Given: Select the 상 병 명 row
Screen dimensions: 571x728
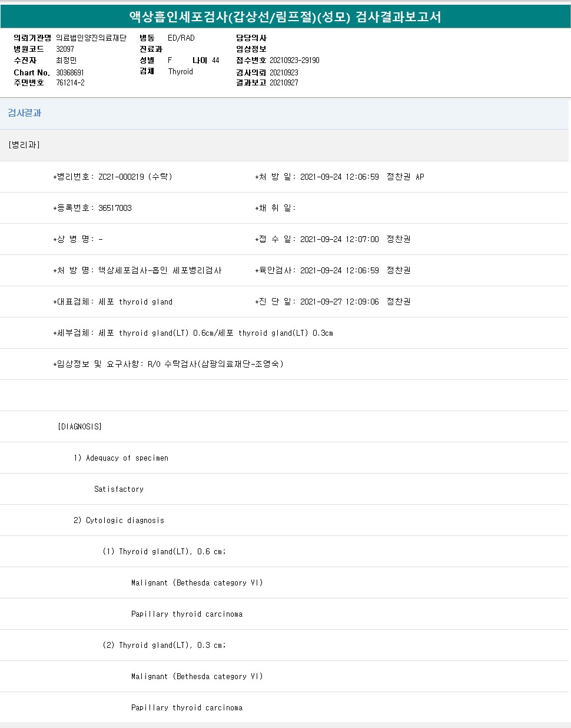Looking at the screenshot, I should click(78, 239).
